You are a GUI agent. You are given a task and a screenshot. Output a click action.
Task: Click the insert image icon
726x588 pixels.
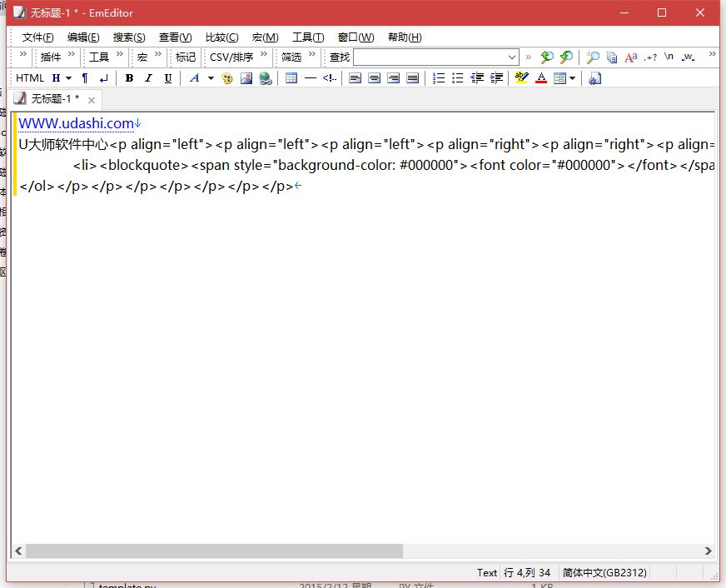coord(246,78)
